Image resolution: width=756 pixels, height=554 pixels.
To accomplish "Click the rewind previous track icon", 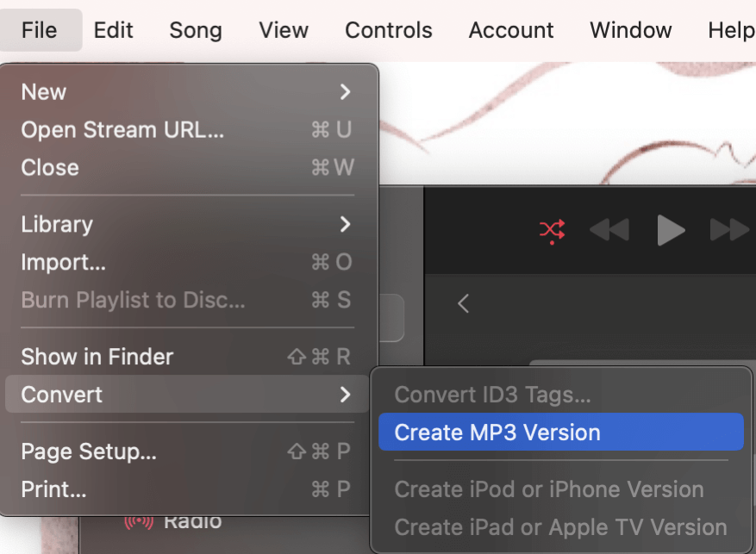I will point(608,230).
